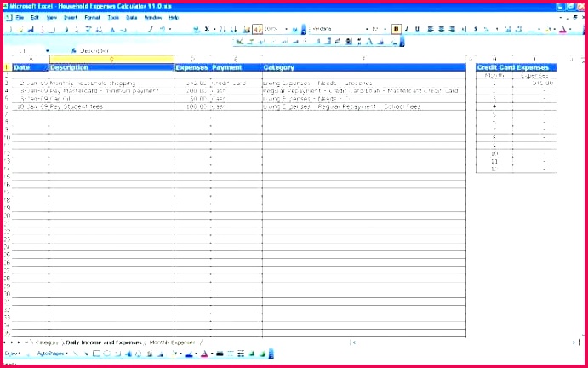Click the Open file icon
The image size is (588, 368).
pos(20,29)
